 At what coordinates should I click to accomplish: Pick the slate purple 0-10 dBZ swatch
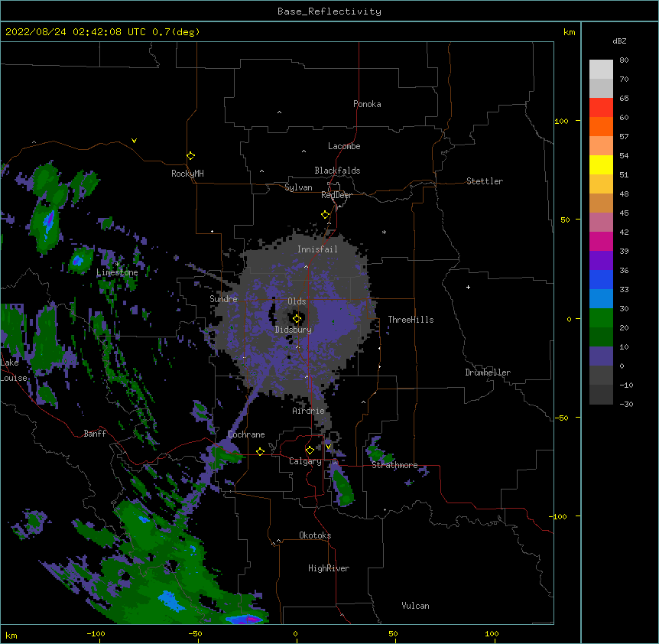click(601, 356)
